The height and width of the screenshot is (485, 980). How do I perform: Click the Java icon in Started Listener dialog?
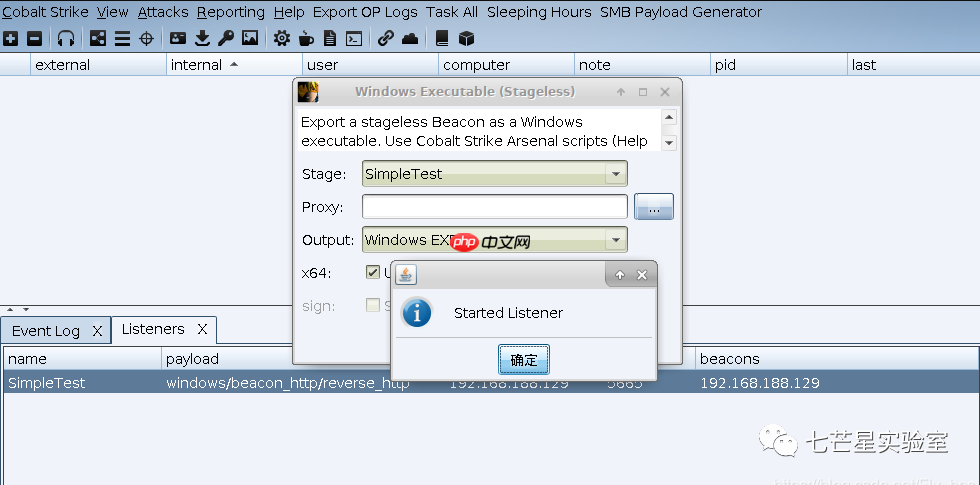(406, 274)
